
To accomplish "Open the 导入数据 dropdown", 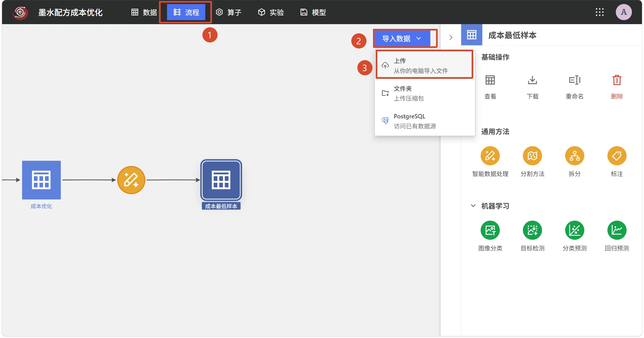I will [402, 39].
